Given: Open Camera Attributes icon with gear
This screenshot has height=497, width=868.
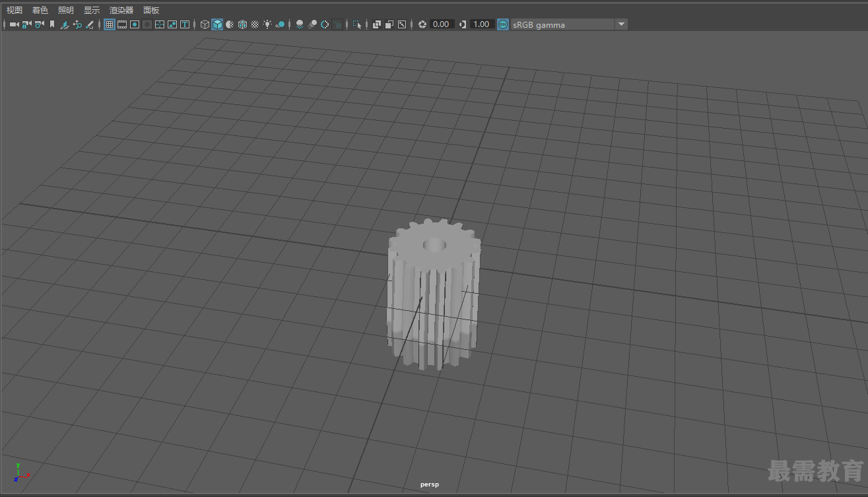Looking at the screenshot, I should click(39, 24).
